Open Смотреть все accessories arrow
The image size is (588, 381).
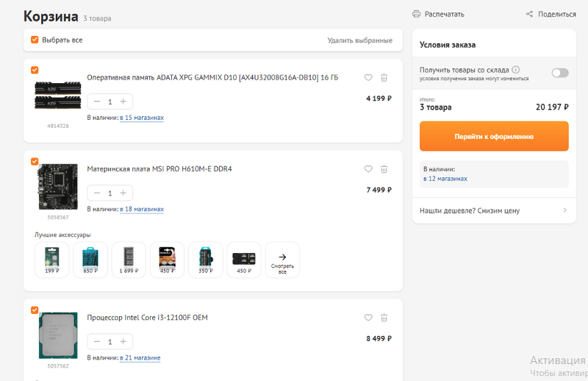pos(282,260)
